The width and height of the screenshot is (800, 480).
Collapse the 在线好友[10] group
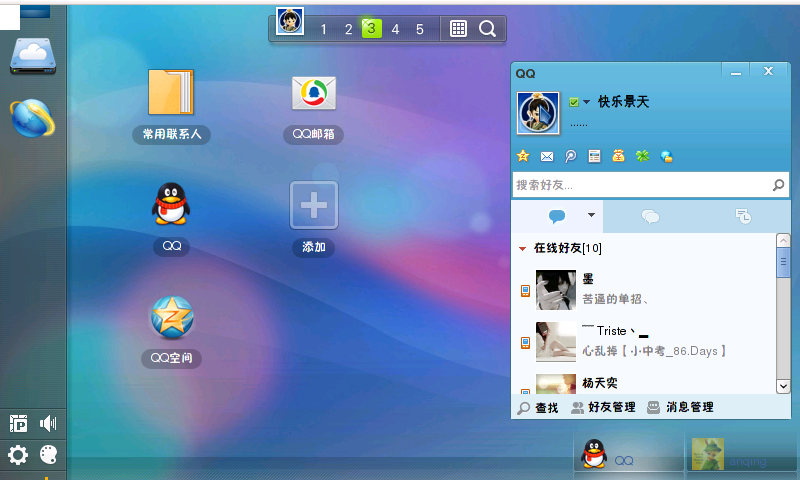[522, 249]
